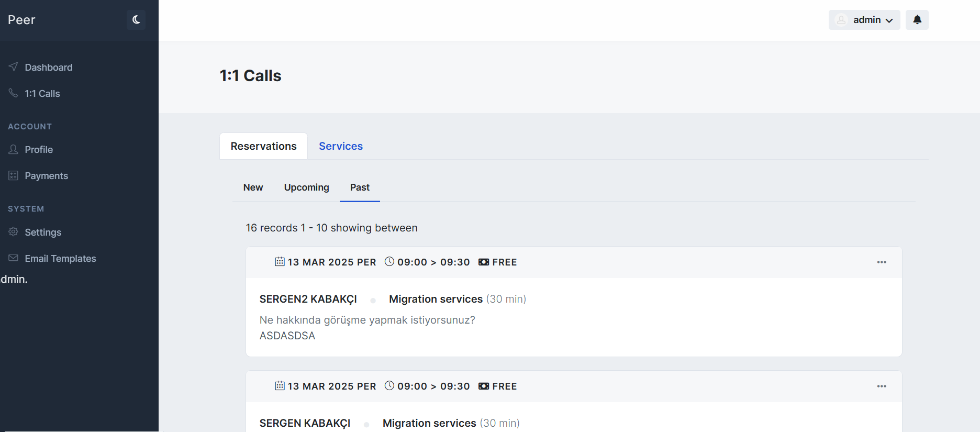Open options menu for SERGEN KABAKÇI reservation
Image resolution: width=980 pixels, height=432 pixels.
click(x=882, y=386)
